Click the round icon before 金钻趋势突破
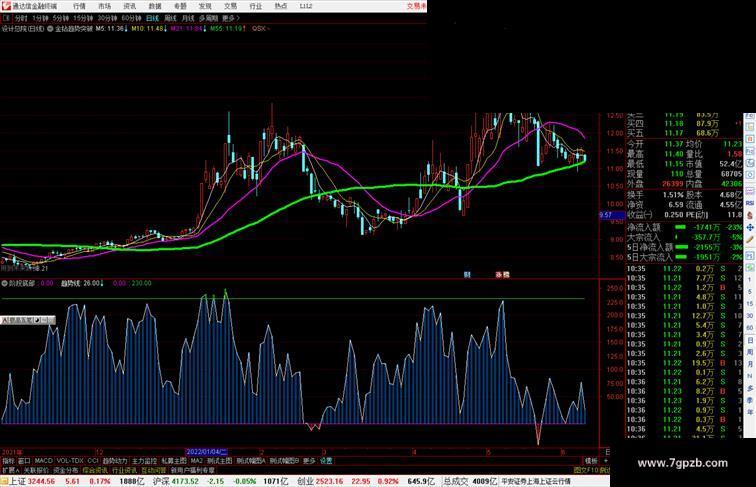 pos(50,29)
